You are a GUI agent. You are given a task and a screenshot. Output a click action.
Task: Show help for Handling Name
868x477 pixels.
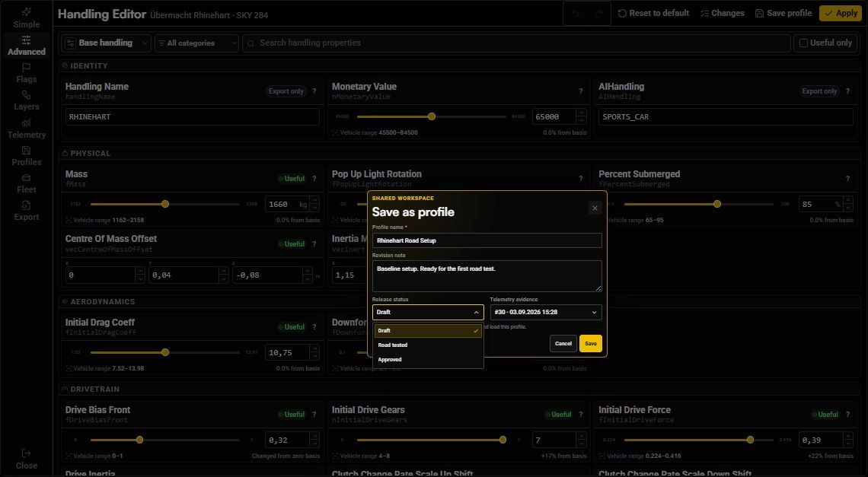314,91
